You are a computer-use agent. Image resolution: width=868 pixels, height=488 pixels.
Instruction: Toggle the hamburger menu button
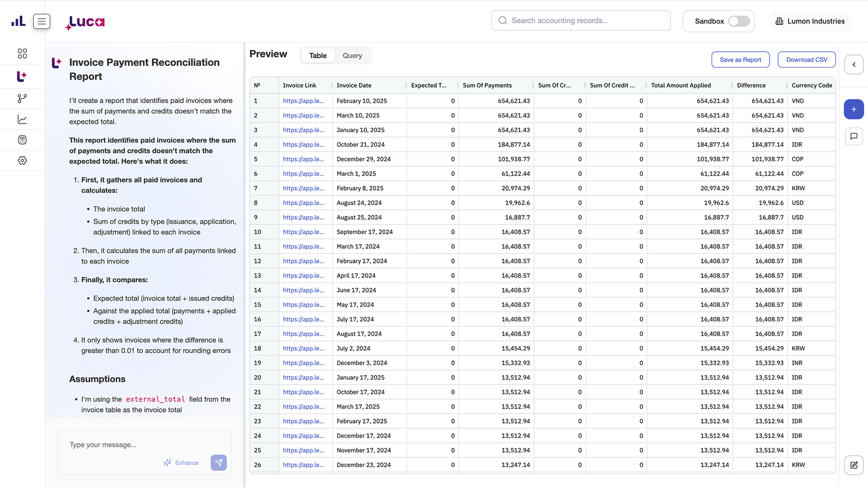[x=42, y=21]
